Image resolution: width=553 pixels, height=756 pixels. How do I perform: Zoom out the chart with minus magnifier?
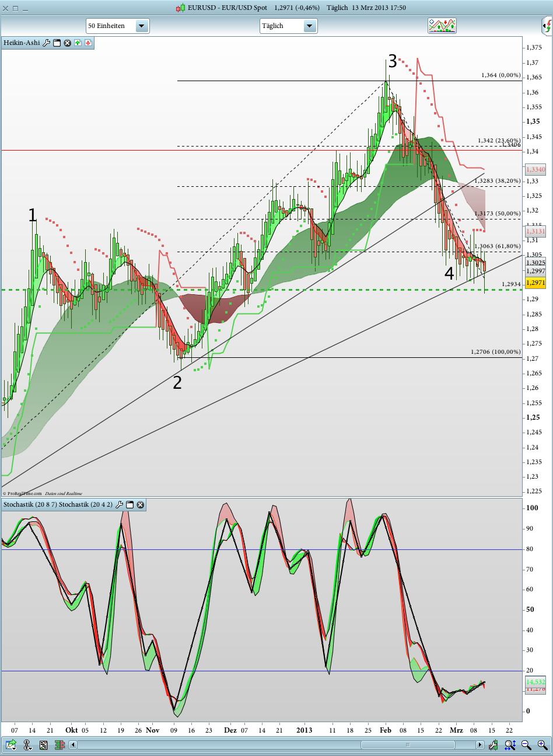pyautogui.click(x=526, y=745)
